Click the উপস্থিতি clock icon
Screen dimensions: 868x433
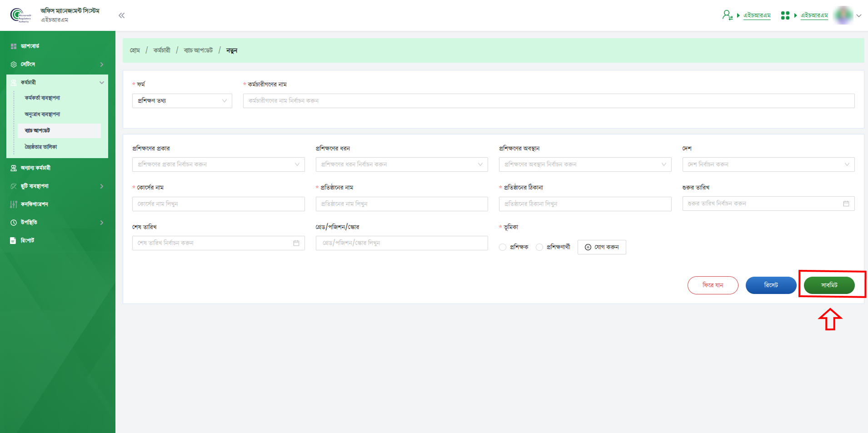pyautogui.click(x=14, y=223)
